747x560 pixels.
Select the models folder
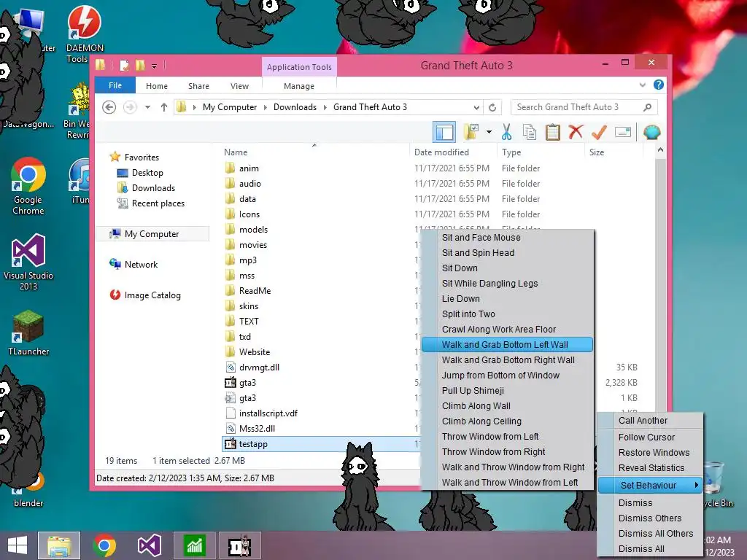(x=253, y=230)
